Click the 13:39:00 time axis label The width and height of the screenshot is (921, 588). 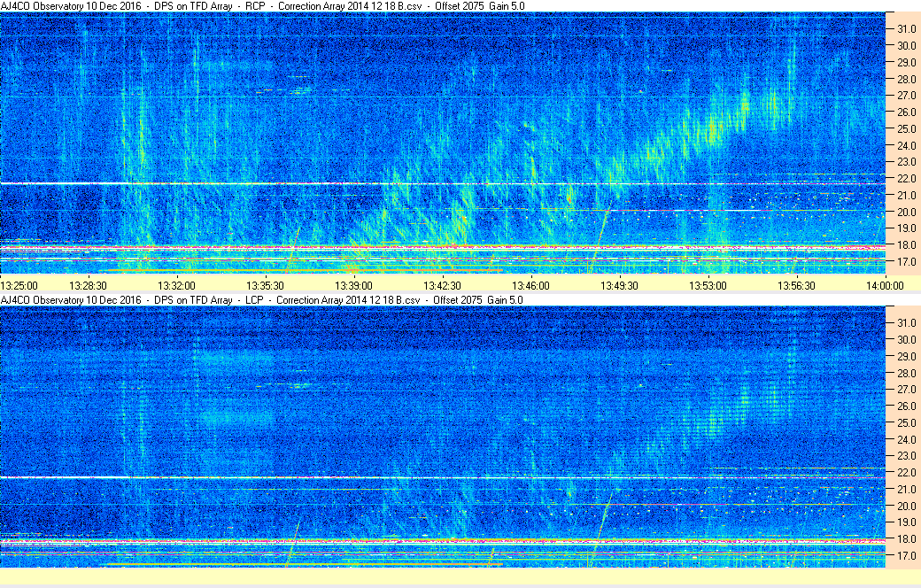click(x=353, y=285)
